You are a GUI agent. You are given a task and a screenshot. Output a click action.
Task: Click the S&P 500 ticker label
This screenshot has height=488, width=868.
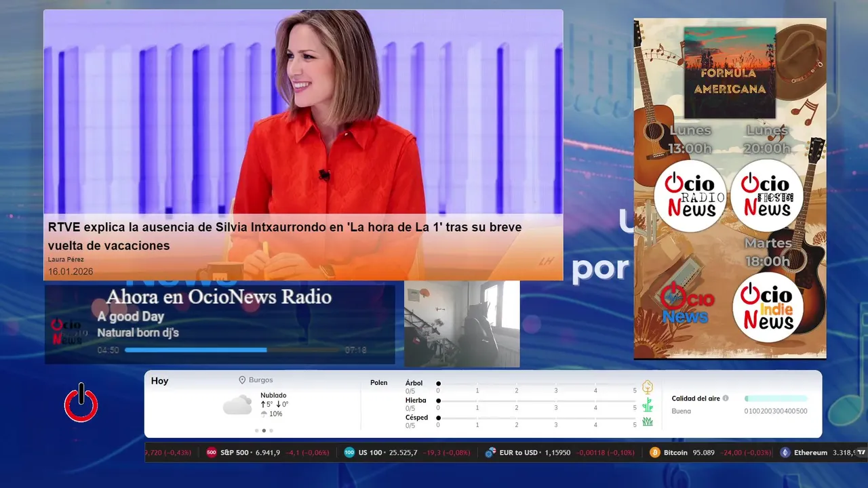tap(236, 452)
